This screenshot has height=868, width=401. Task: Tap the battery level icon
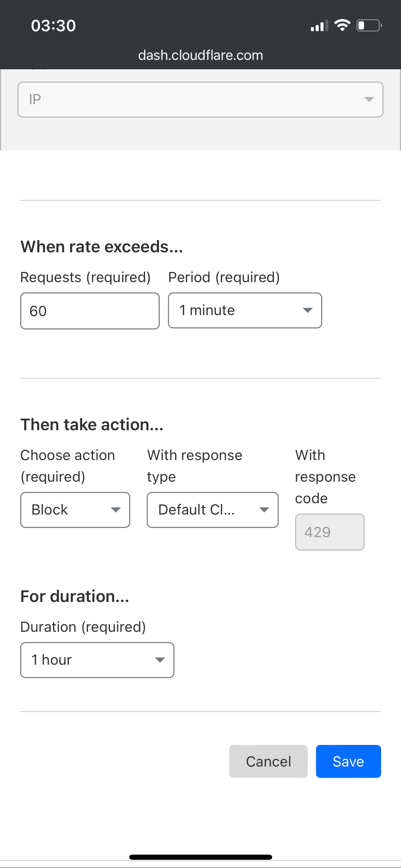click(369, 26)
